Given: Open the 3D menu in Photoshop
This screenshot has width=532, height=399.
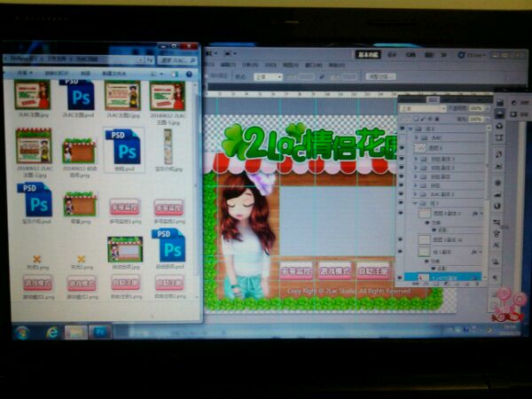Looking at the screenshot, I should (270, 65).
